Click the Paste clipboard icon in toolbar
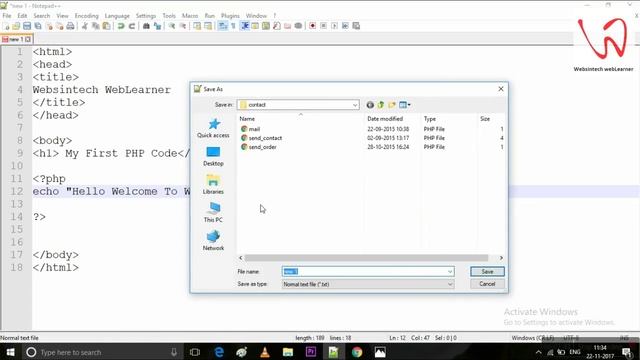Image resolution: width=640 pixels, height=360 pixels. [x=107, y=26]
